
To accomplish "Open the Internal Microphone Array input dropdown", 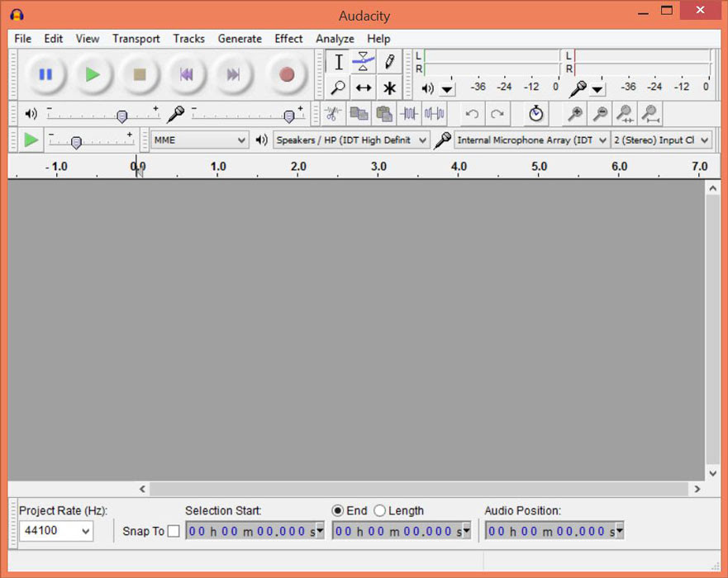I will pos(531,140).
